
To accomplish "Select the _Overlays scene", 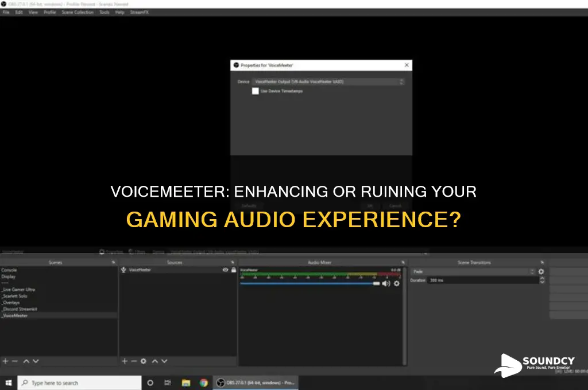I will (10, 302).
